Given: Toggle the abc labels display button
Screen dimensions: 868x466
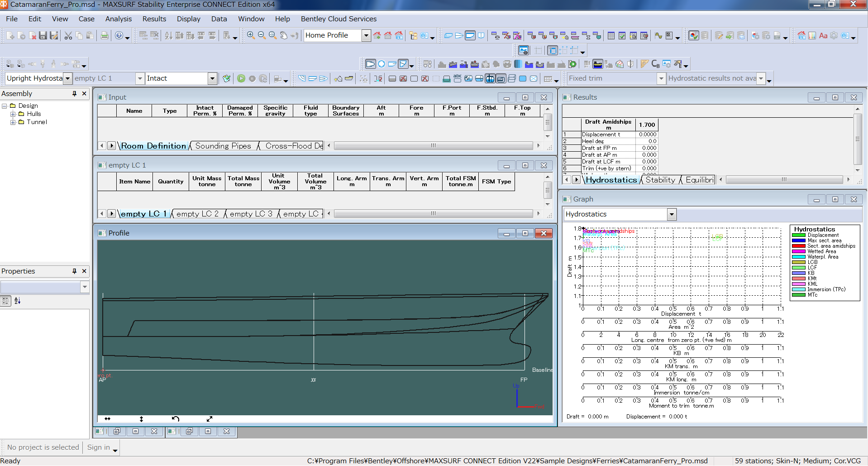Looking at the screenshot, I should tap(458, 78).
